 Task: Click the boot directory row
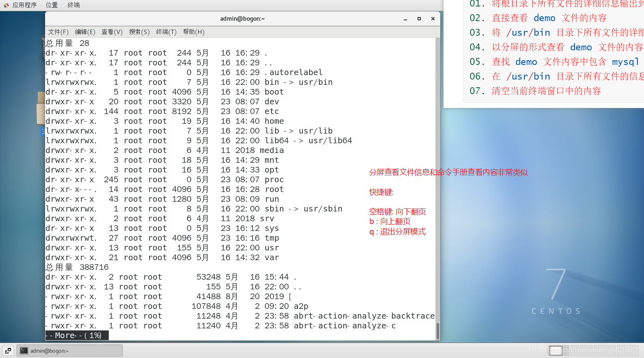click(165, 92)
